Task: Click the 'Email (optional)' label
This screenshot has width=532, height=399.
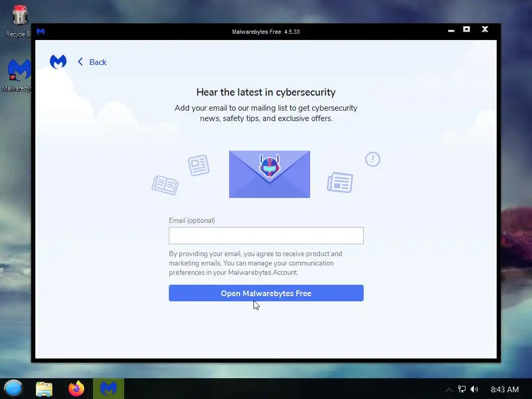Action: coord(192,220)
